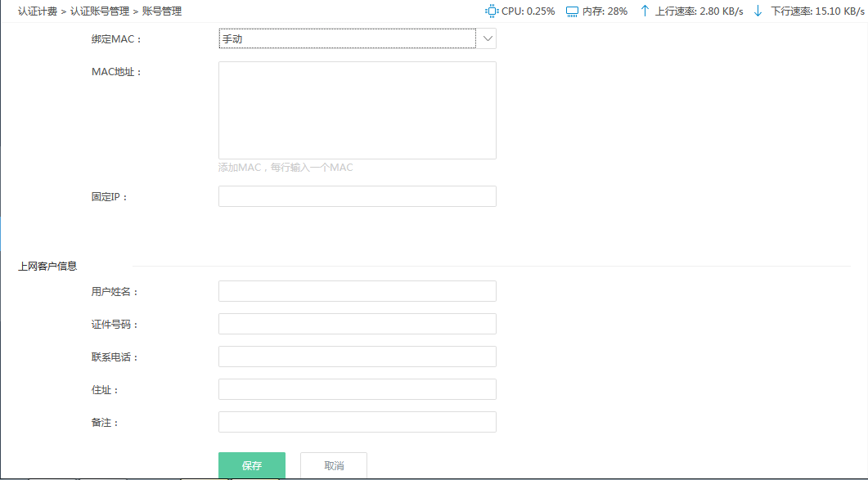Click the upload rate arrow icon
This screenshot has width=868, height=480.
pos(645,11)
